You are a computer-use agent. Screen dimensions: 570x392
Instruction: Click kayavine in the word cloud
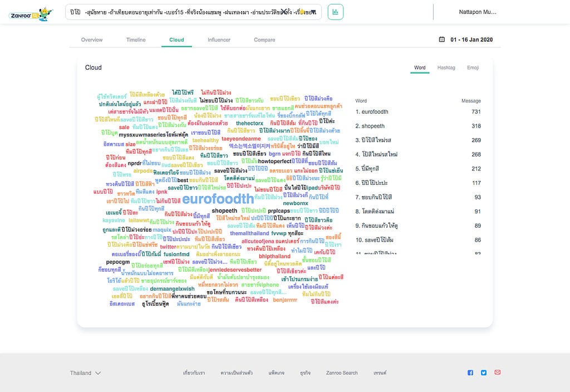(x=114, y=220)
